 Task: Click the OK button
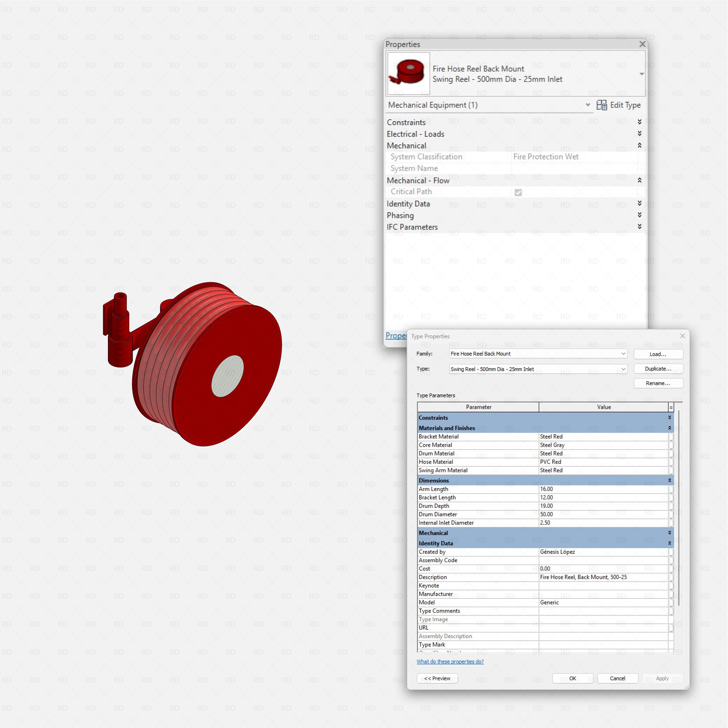(x=572, y=678)
